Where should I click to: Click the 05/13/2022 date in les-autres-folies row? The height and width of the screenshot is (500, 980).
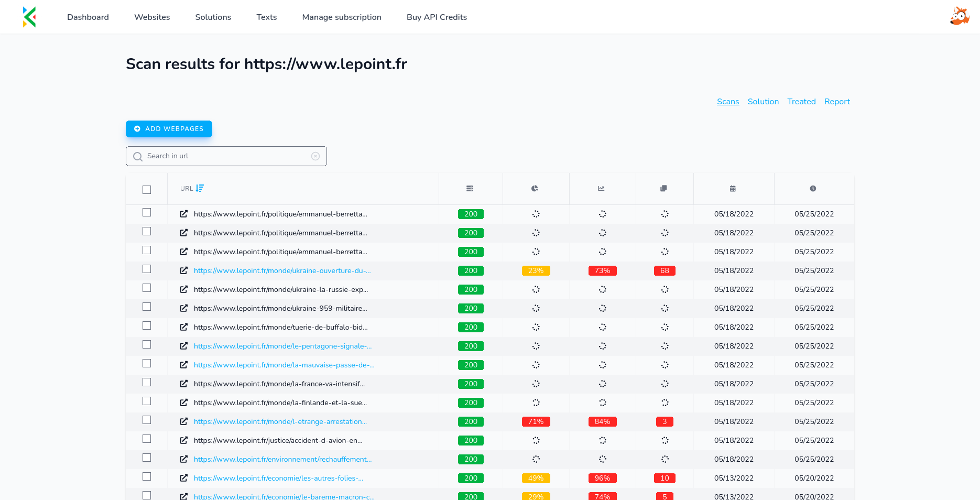(734, 478)
